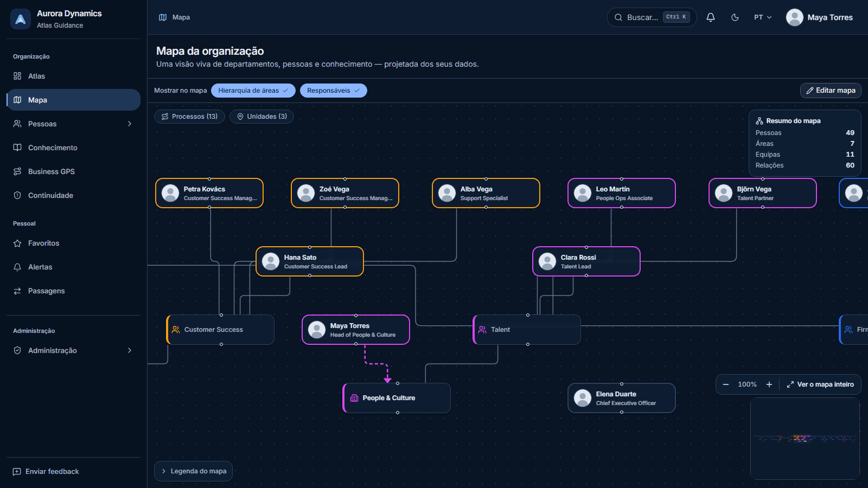868x488 pixels.
Task: Click the Passagens arrows icon
Action: pos(17,291)
